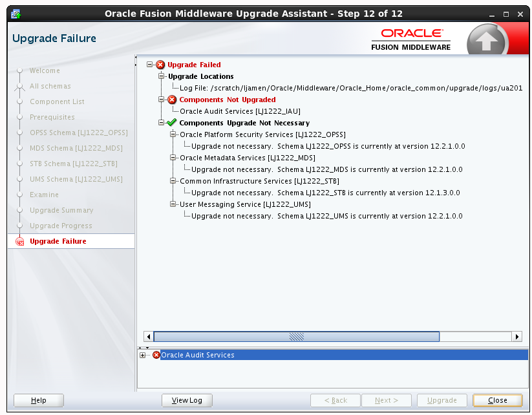Select the LJ1222_OPSS version 12.2.1.0.0 message
The height and width of the screenshot is (415, 532).
pyautogui.click(x=328, y=146)
